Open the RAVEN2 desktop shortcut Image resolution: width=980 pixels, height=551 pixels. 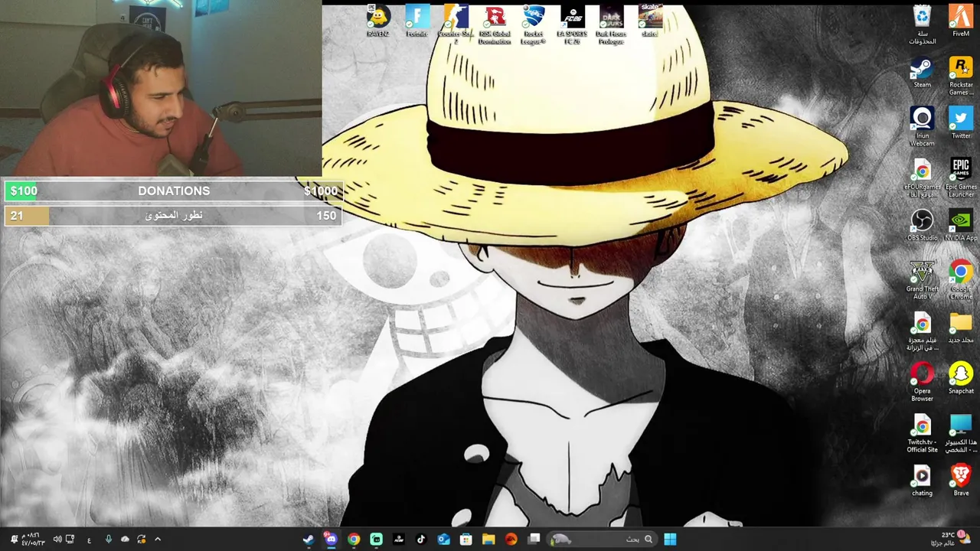377,21
